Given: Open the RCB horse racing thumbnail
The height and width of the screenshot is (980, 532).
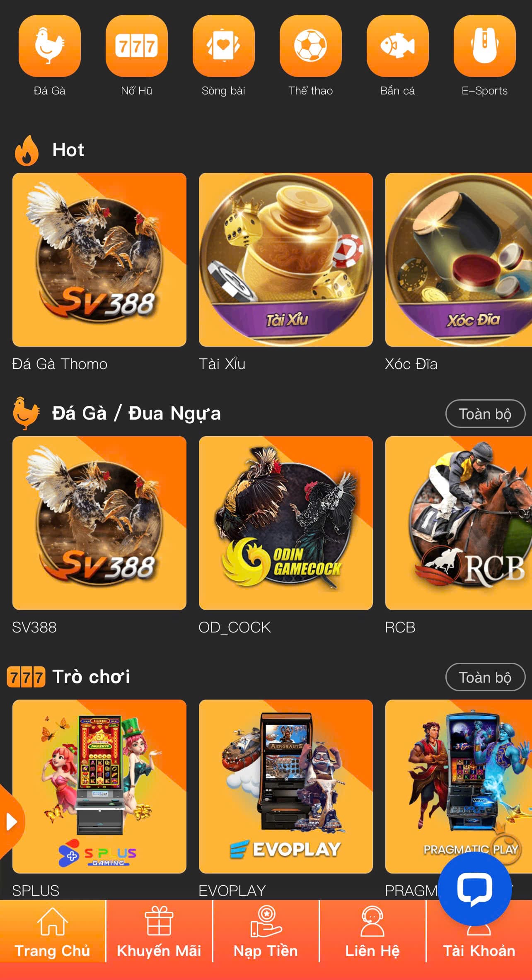Looking at the screenshot, I should (459, 523).
